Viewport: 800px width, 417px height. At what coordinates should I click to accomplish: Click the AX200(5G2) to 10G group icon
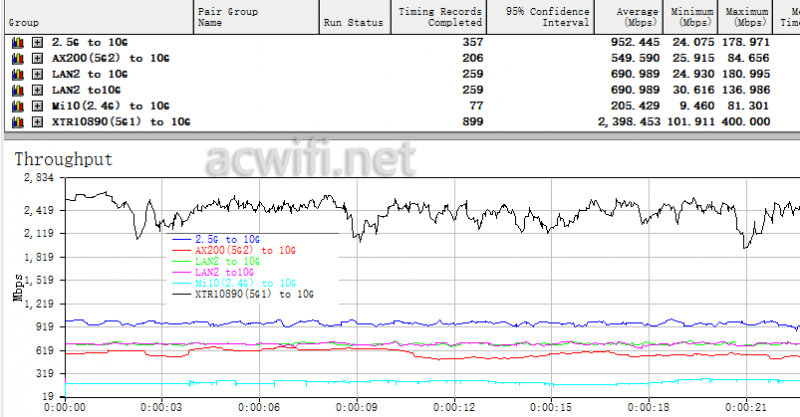tap(18, 58)
